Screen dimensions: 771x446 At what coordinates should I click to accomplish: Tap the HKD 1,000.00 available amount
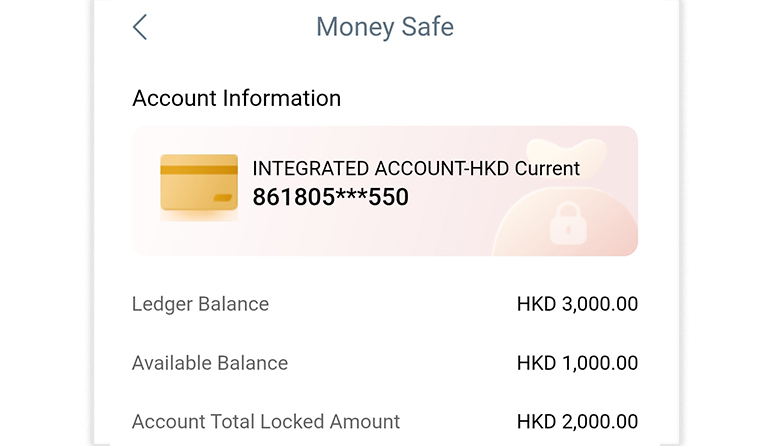[x=577, y=363]
